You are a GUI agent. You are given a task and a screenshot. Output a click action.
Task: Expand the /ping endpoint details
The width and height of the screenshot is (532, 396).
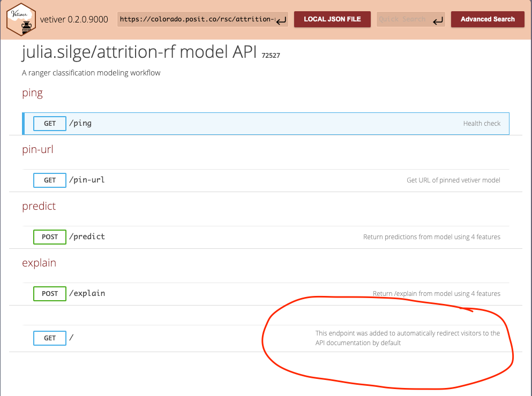pyautogui.click(x=214, y=123)
